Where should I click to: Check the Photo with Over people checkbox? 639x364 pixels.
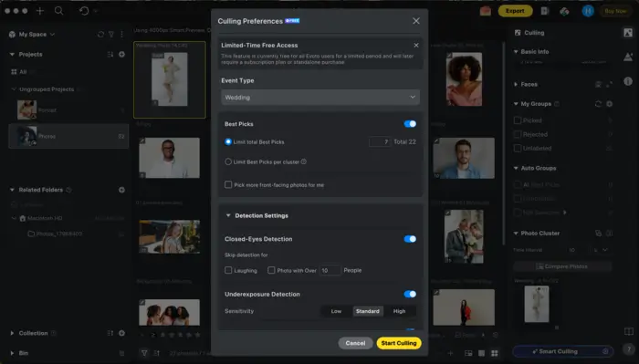(271, 270)
